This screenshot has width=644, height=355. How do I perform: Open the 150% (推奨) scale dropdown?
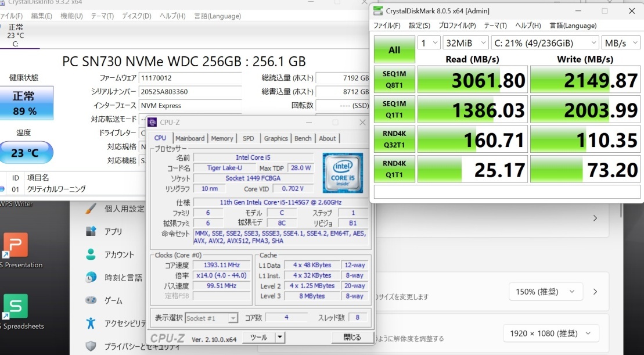[x=545, y=292]
